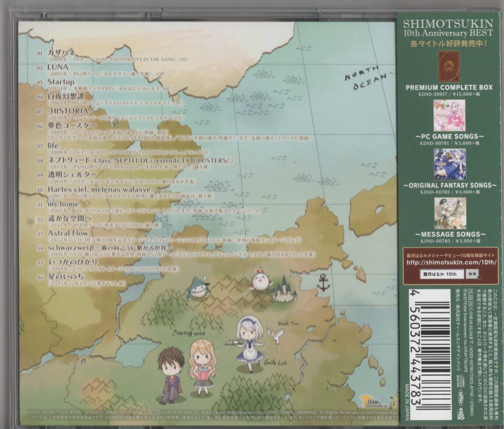504x429 pixels.
Task: Click the PREMIUM COMPLETE BOX label
Action: (x=449, y=87)
